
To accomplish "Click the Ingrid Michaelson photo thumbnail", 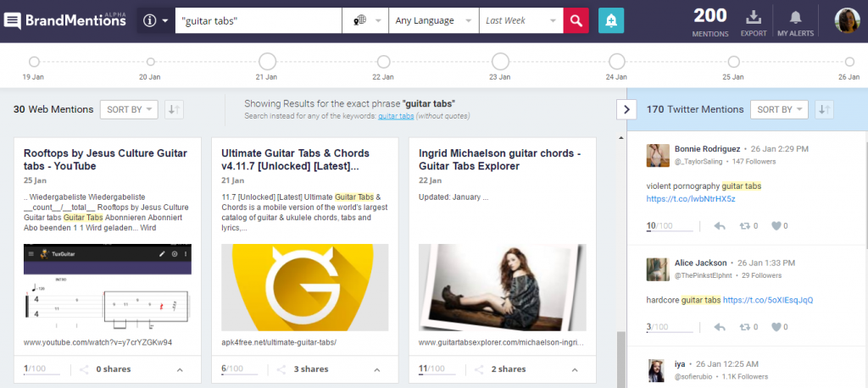I will (503, 287).
